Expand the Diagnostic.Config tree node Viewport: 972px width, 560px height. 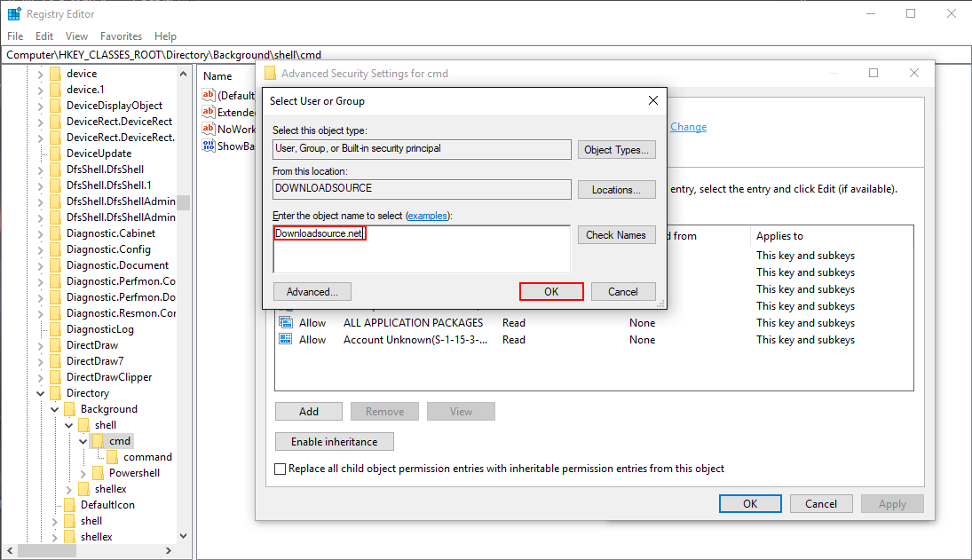[40, 249]
